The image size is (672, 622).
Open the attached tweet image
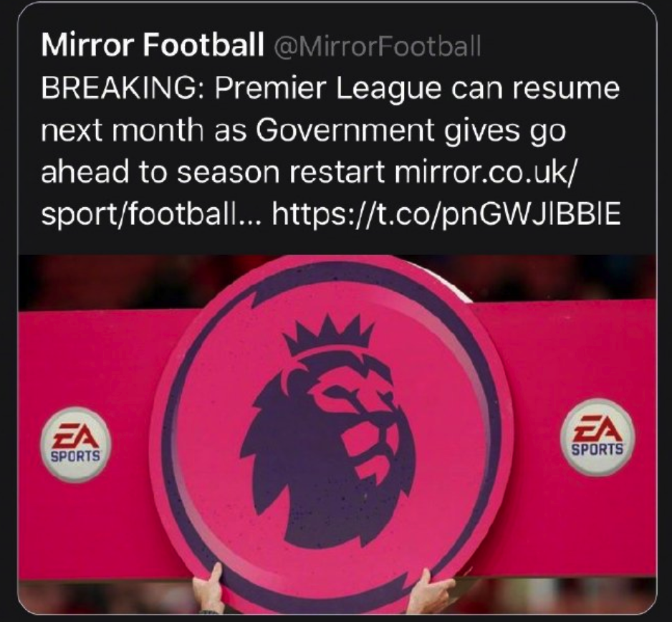pos(337,434)
